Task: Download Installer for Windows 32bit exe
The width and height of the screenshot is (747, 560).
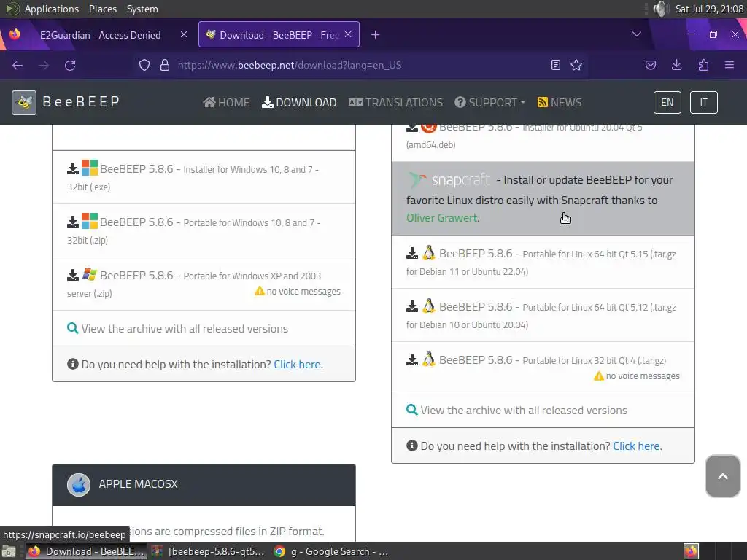Action: 204,177
